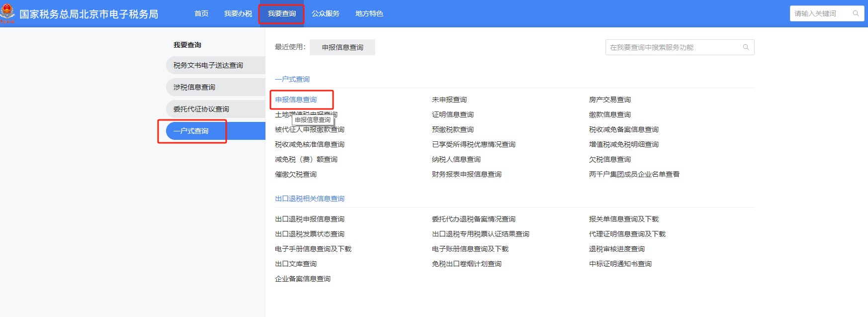Open 委托代办退税备案情况查询 link
This screenshot has width=868, height=317.
click(x=474, y=219)
